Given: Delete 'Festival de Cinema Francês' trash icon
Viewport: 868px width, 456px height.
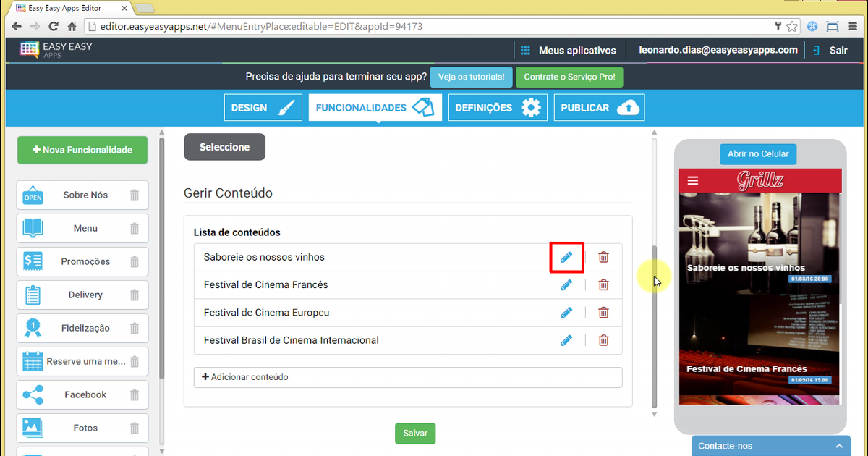Looking at the screenshot, I should click(603, 284).
